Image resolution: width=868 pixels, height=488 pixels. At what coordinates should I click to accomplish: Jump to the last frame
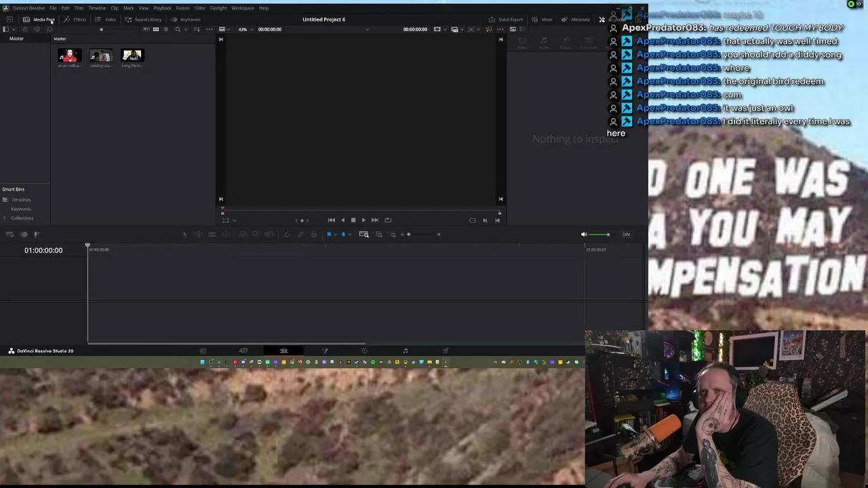click(375, 220)
